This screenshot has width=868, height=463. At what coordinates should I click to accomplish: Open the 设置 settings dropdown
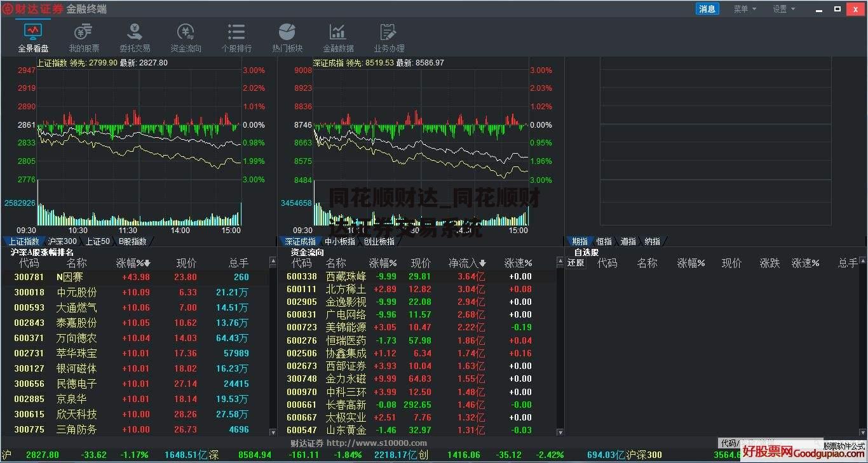click(x=784, y=9)
